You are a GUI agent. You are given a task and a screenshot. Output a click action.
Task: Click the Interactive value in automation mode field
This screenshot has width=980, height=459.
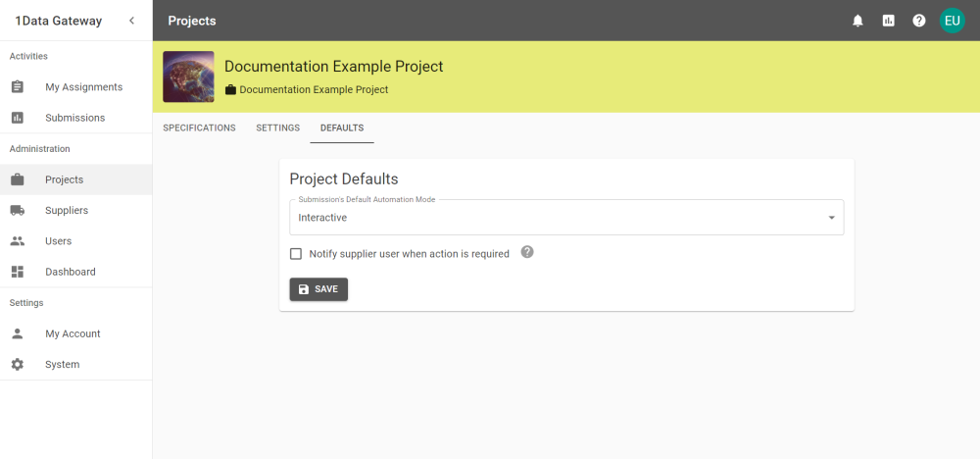pos(322,218)
